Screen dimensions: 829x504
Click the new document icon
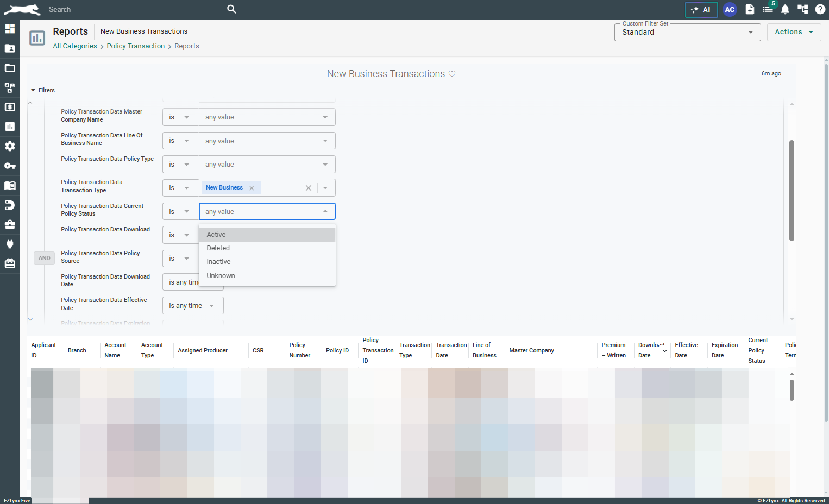(750, 9)
